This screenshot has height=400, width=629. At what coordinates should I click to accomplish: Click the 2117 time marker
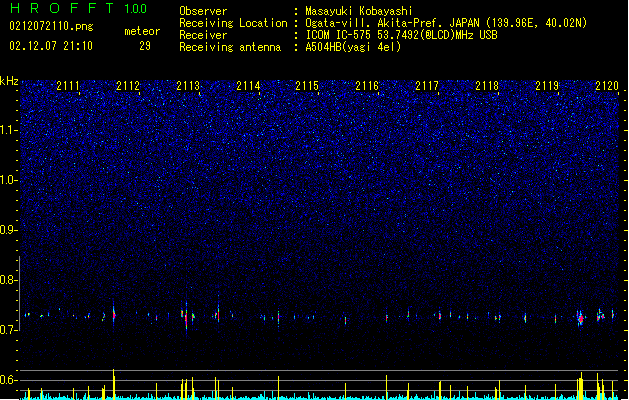(x=427, y=86)
